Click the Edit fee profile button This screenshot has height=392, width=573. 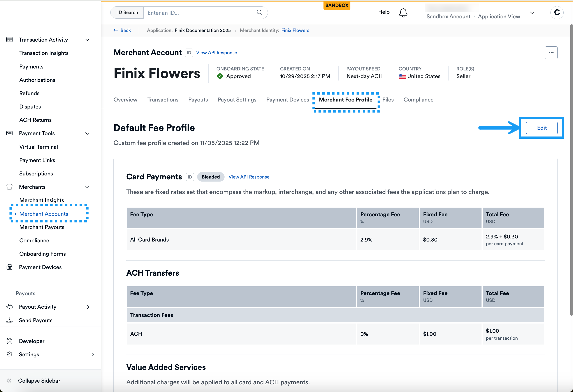pyautogui.click(x=541, y=128)
